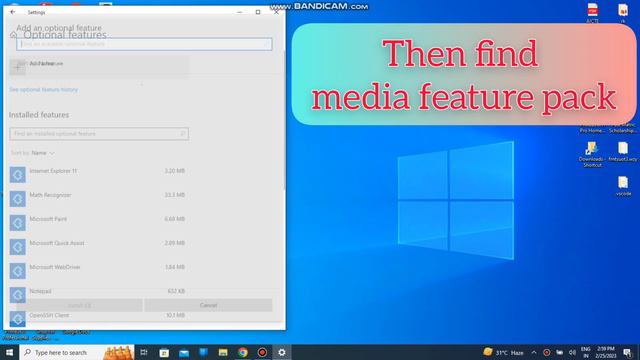Open the volume speaker tray icon
This screenshot has height=360, width=640.
pyautogui.click(x=572, y=352)
